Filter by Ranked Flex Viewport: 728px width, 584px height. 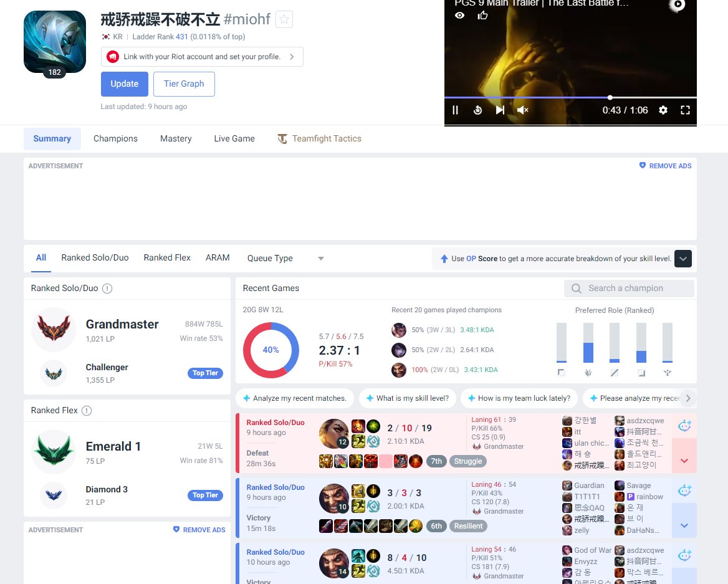click(x=167, y=257)
